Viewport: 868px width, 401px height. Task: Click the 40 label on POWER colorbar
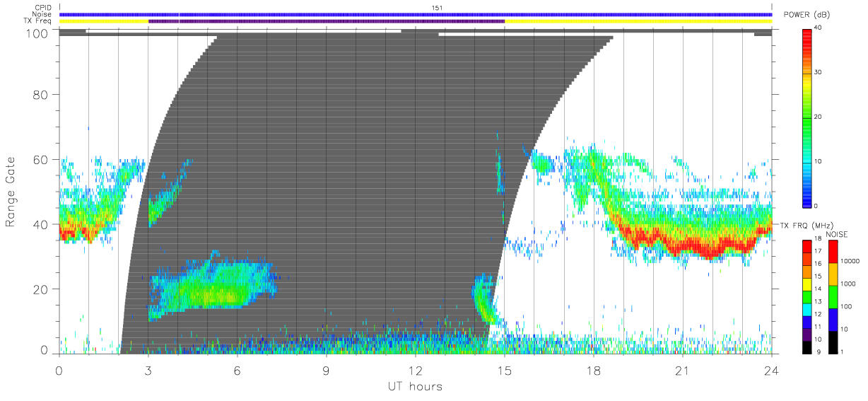click(818, 28)
